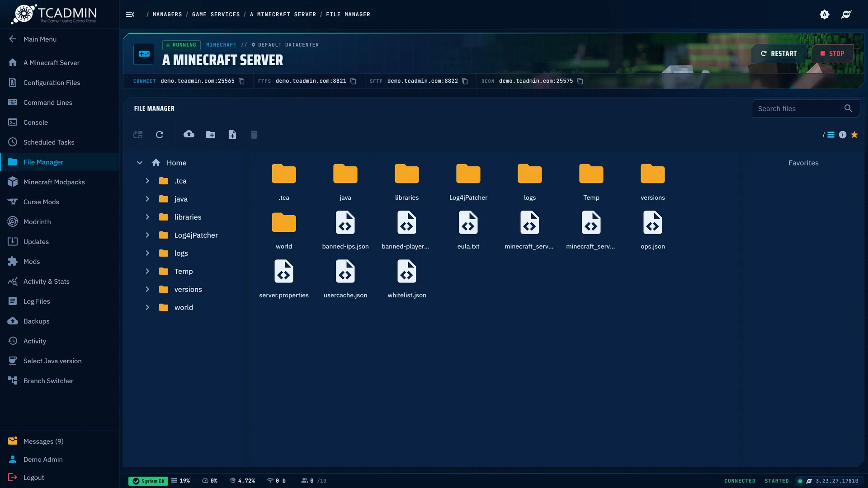The image size is (868, 488).
Task: Click the STOP server button
Action: pyautogui.click(x=832, y=53)
